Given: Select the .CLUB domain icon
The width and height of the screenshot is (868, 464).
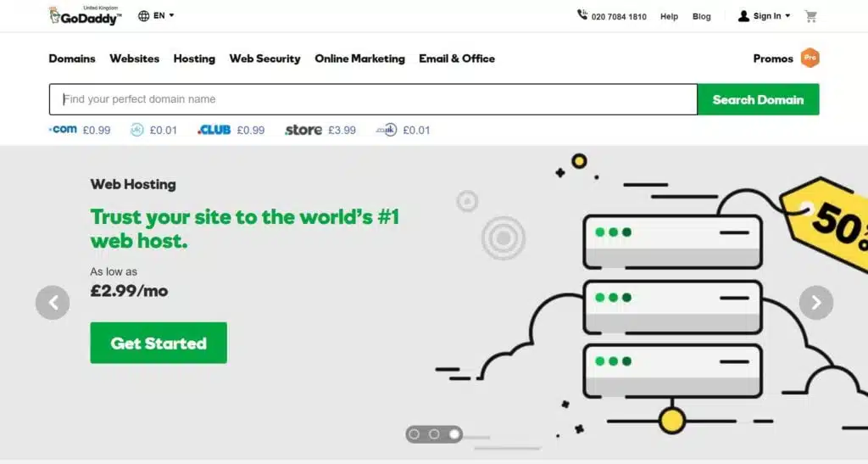Looking at the screenshot, I should [x=214, y=130].
